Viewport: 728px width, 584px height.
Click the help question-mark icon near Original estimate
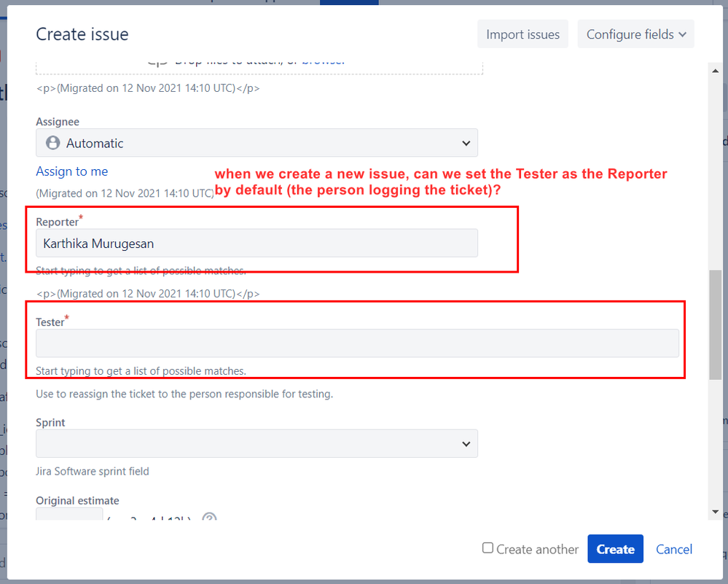point(209,518)
